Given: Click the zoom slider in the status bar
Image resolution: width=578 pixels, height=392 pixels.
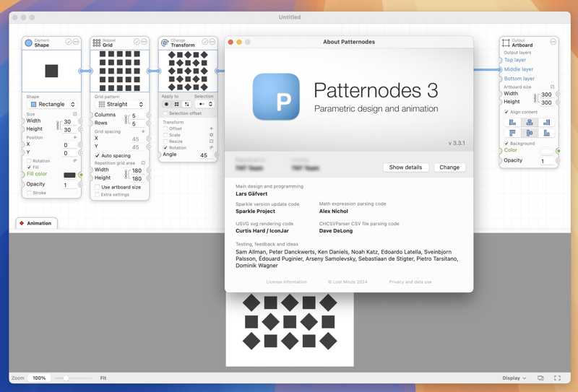Looking at the screenshot, I should pyautogui.click(x=73, y=378).
